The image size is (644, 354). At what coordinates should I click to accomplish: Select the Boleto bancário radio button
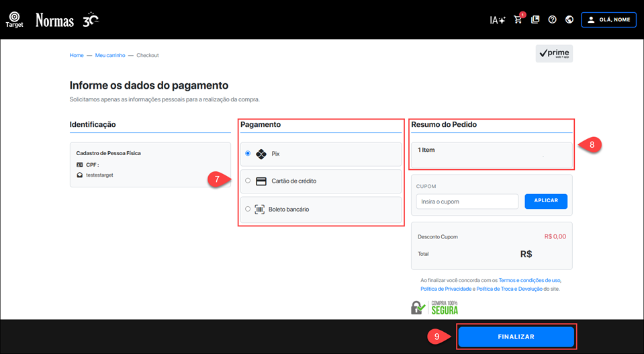(248, 209)
